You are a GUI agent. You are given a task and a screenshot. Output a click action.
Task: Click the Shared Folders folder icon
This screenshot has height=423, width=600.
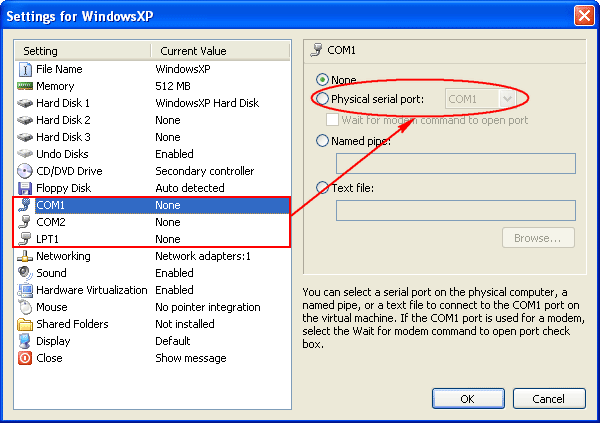(25, 324)
